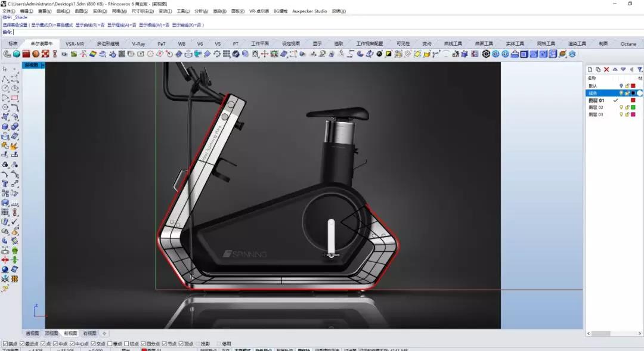This screenshot has height=351, width=644.
Task: Enable 切点 tangent snap checkbox
Action: point(126,344)
